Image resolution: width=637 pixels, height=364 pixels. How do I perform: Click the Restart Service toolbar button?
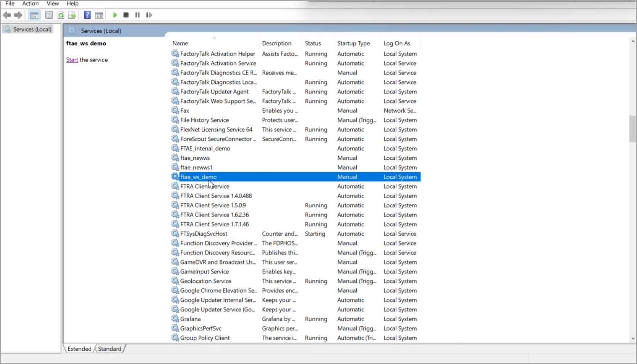pos(149,15)
